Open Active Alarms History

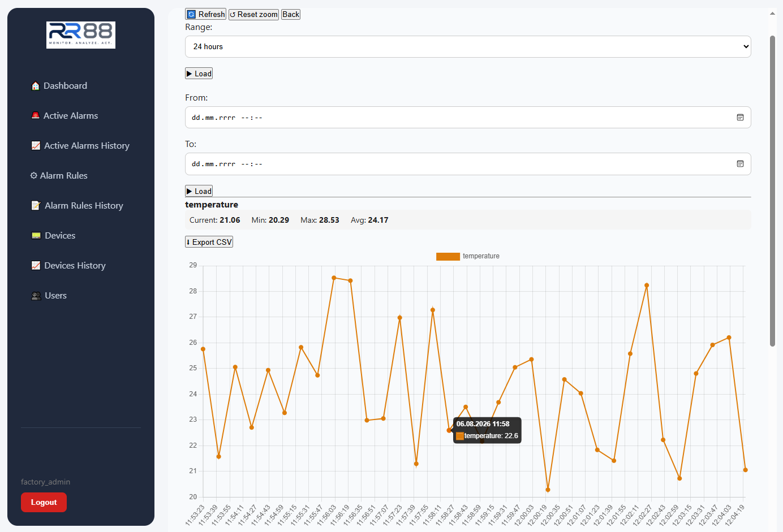[x=87, y=145]
